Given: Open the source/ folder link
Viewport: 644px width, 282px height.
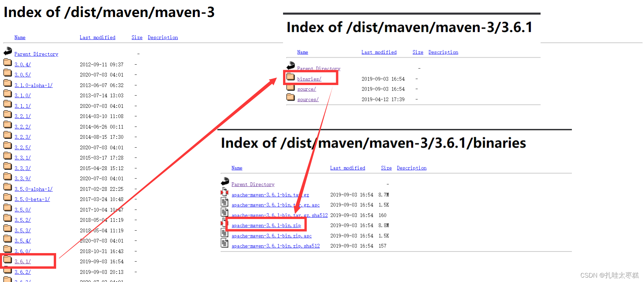Looking at the screenshot, I should [x=307, y=89].
